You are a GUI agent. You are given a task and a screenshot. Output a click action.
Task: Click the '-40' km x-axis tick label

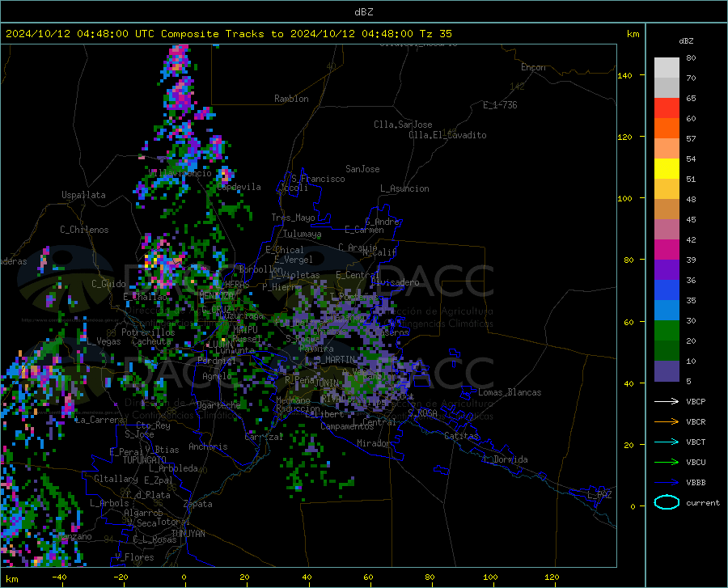pyautogui.click(x=59, y=577)
